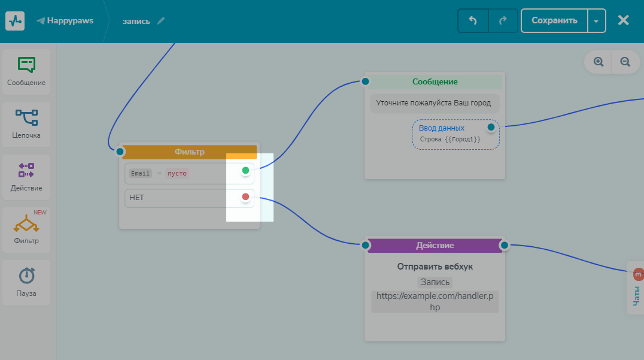Viewport: 644px width, 360px height.
Task: Zoom out of the canvas
Action: pyautogui.click(x=625, y=62)
